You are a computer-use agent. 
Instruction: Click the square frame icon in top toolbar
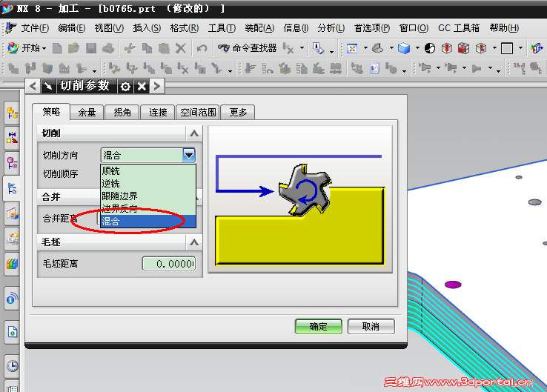pyautogui.click(x=507, y=48)
